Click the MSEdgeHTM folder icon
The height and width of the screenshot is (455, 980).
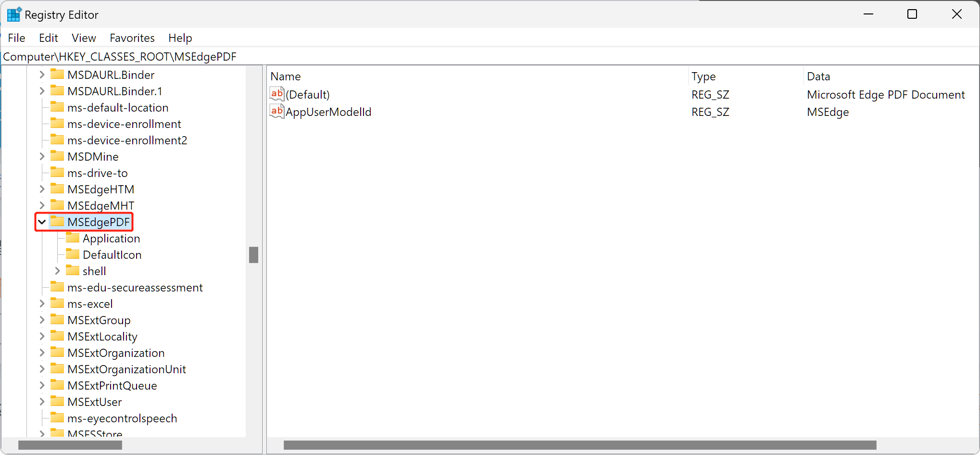pyautogui.click(x=57, y=189)
